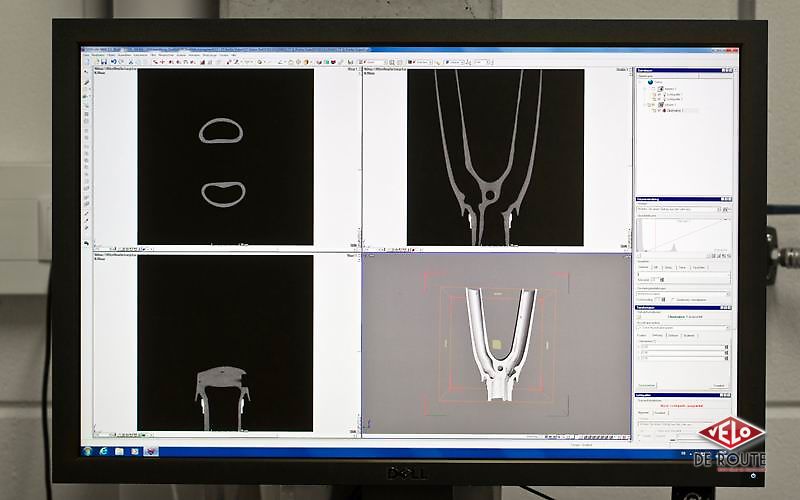The height and width of the screenshot is (500, 800).
Task: Click inside the opacity histogram curve editor
Action: 683,235
